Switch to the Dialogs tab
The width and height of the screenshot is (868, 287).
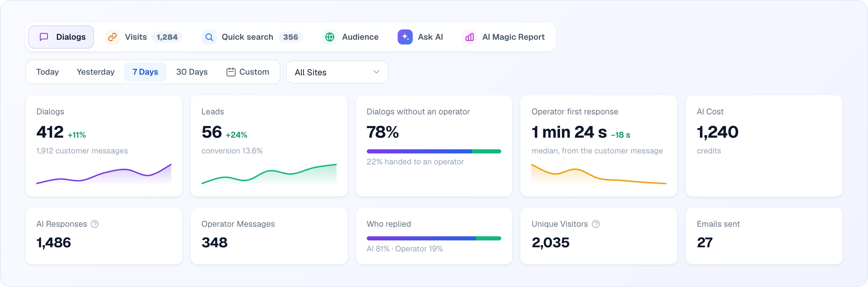tap(61, 37)
